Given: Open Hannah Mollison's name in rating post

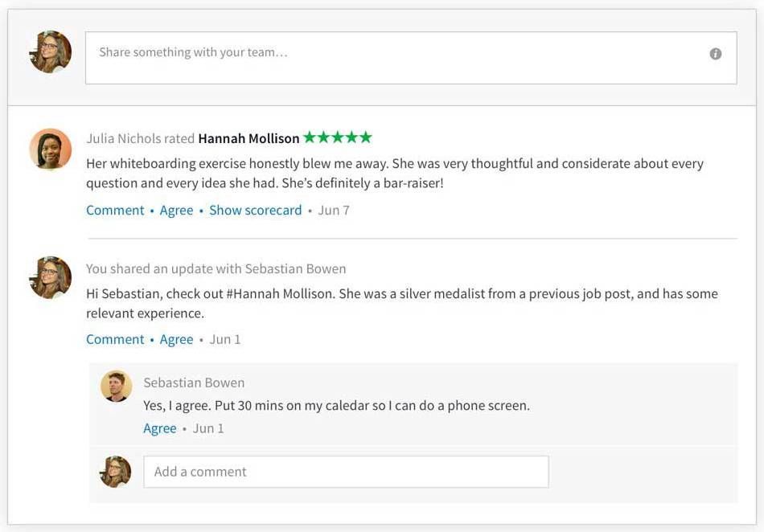Looking at the screenshot, I should tap(249, 138).
